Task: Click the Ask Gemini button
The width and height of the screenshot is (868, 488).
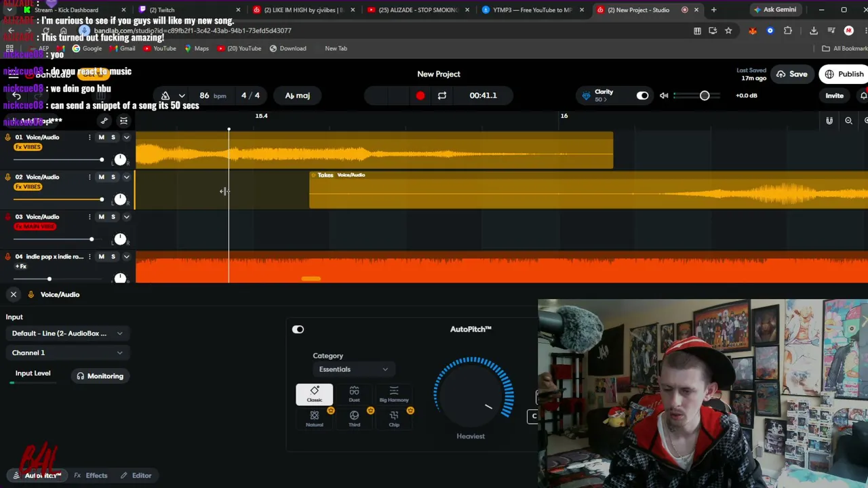Action: pos(774,10)
